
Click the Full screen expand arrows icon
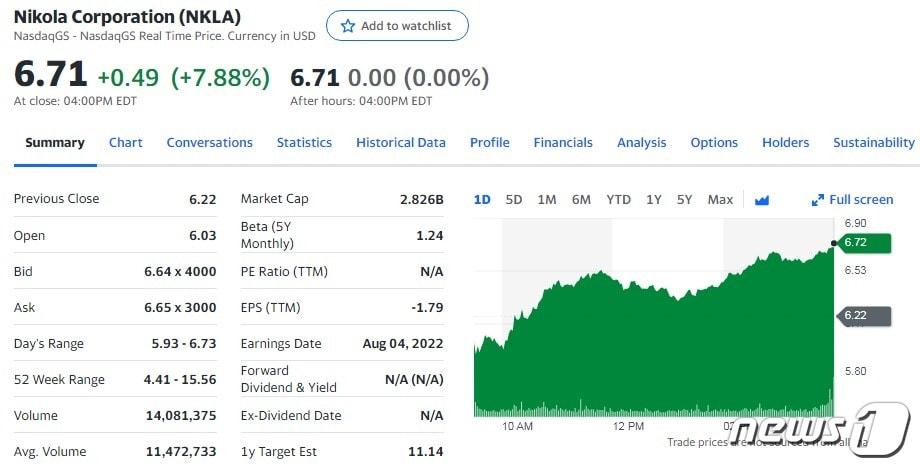(818, 200)
